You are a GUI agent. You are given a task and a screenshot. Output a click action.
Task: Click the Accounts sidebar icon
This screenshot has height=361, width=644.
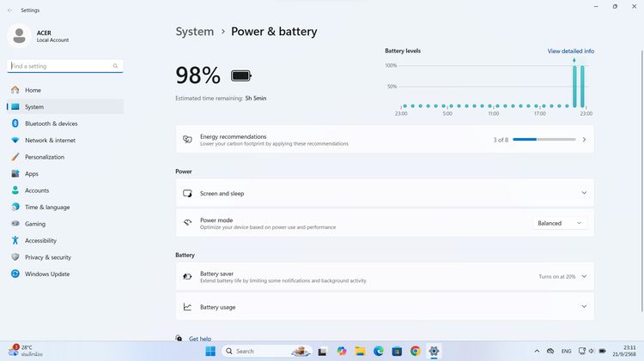tap(15, 190)
